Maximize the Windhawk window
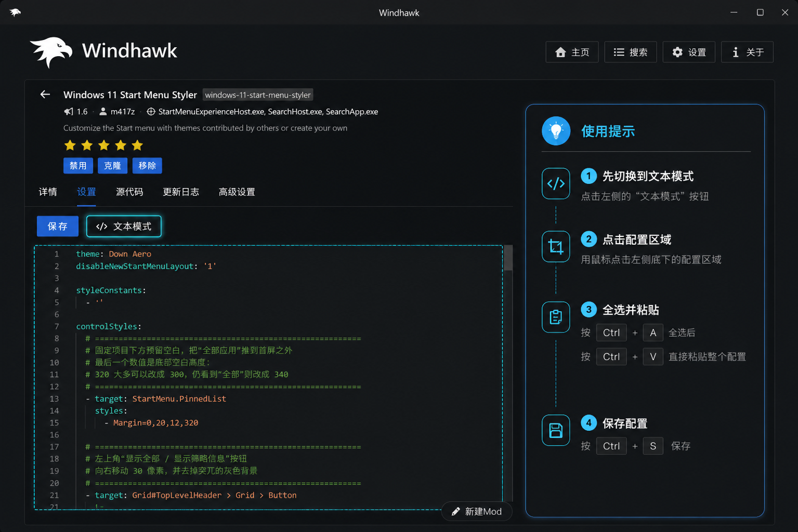 (x=760, y=12)
